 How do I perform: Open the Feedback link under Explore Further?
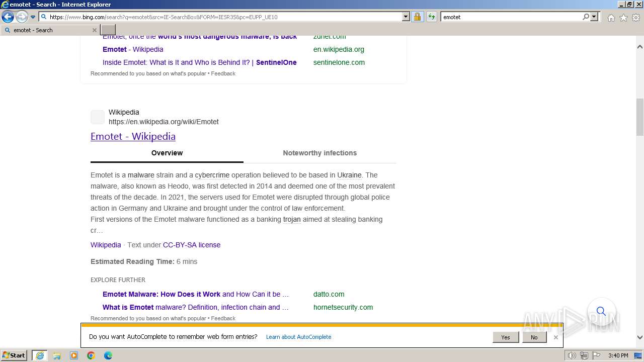coord(223,318)
